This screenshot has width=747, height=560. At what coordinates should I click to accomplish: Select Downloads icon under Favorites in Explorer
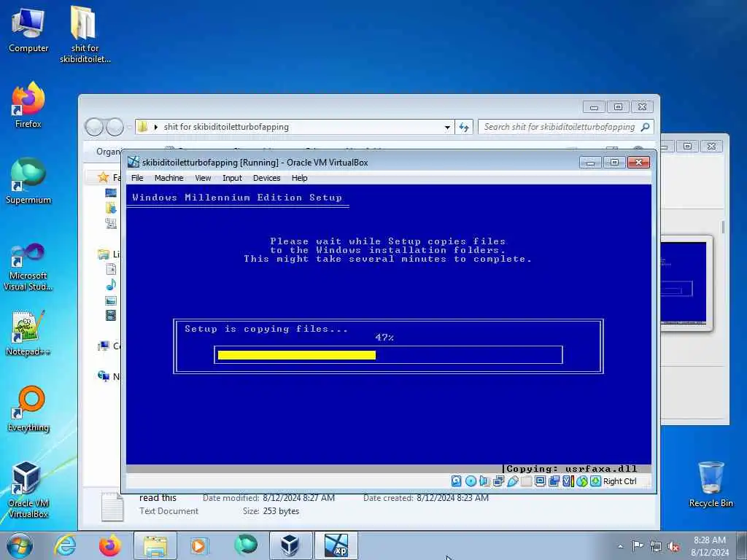[111, 208]
